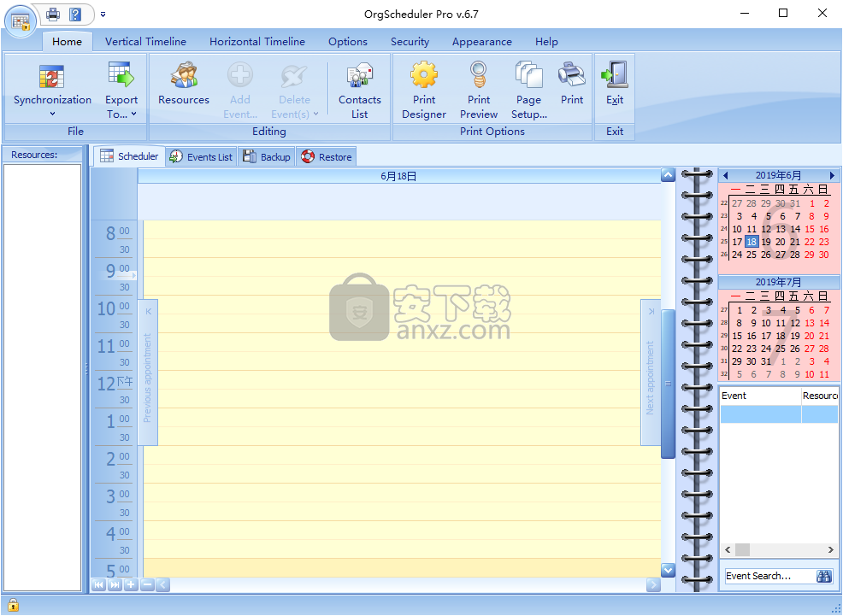843x616 pixels.
Task: Click the Previous appointment side button
Action: pos(148,373)
